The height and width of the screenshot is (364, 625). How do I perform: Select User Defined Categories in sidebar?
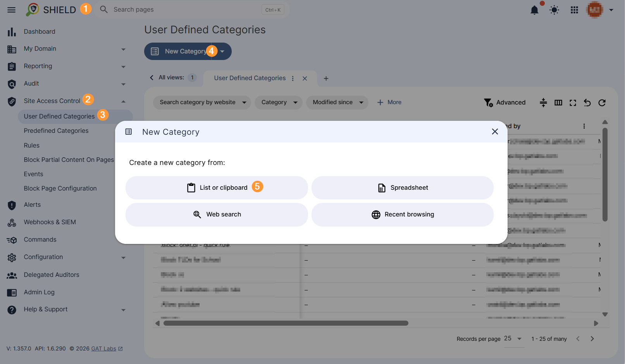pos(75,116)
